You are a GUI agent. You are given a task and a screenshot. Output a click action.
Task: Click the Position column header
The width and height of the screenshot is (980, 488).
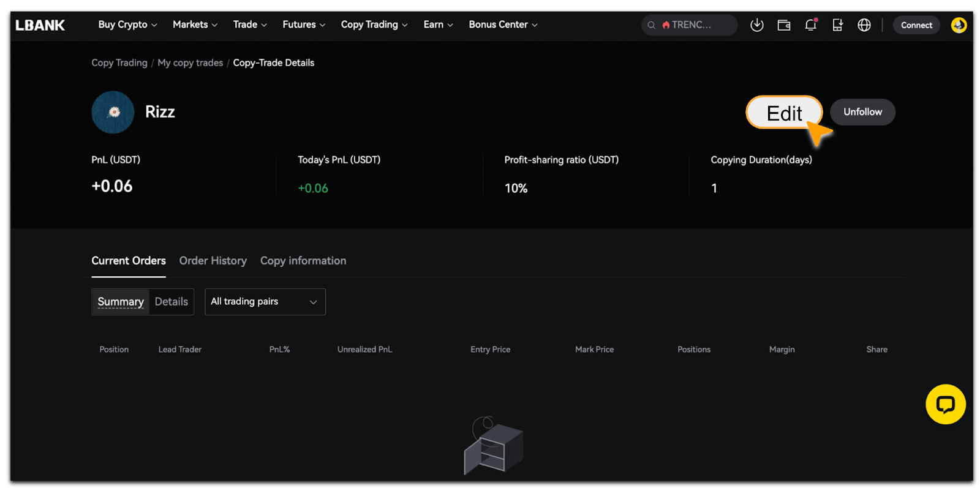point(114,350)
